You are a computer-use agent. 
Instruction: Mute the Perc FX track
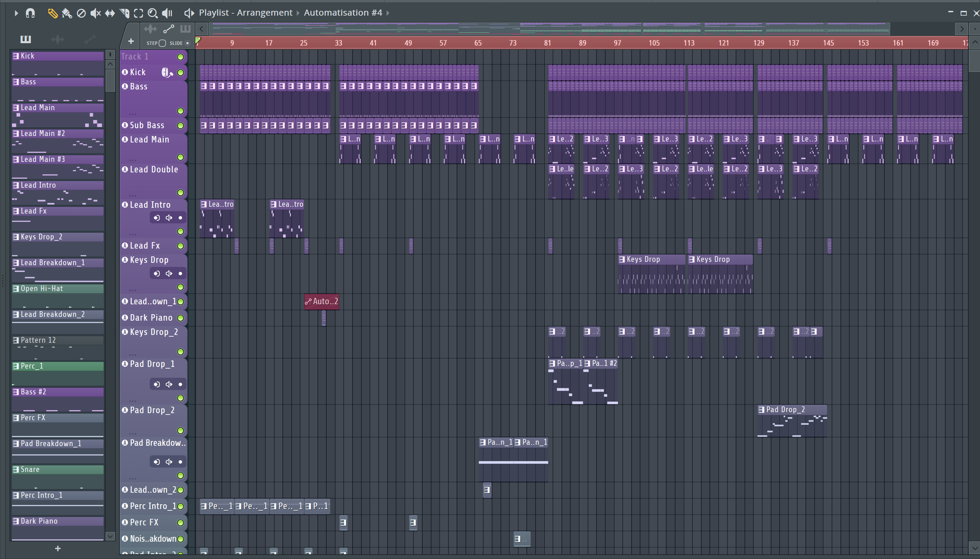[x=180, y=523]
